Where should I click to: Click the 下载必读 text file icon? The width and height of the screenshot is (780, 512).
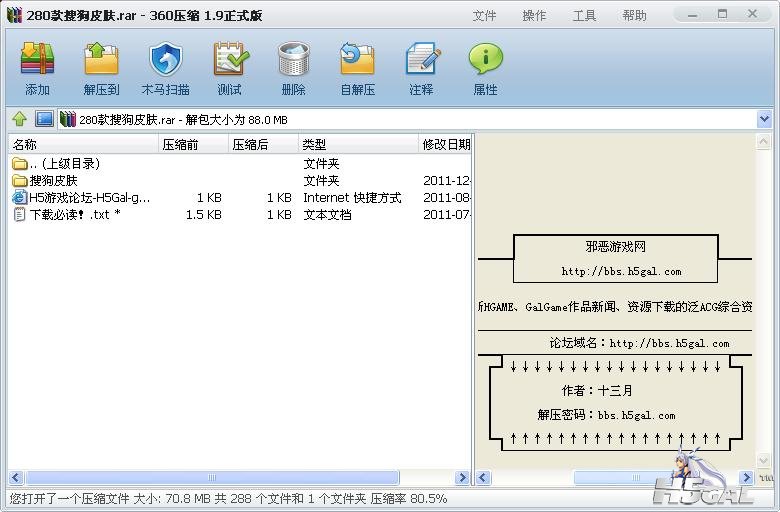coord(19,214)
